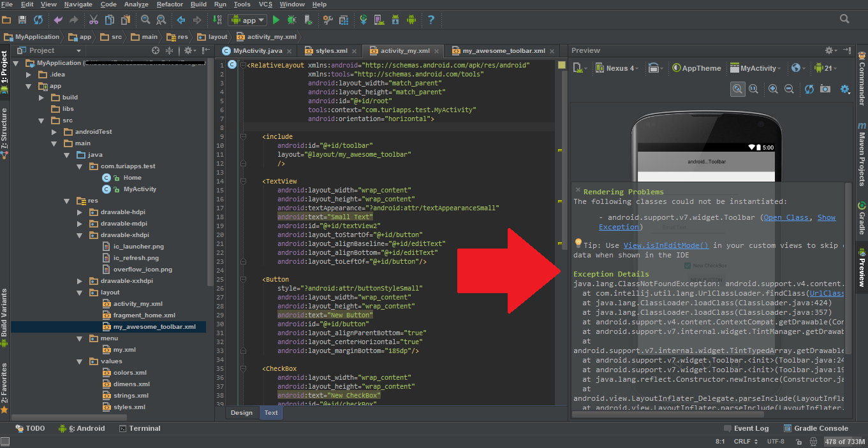Refresh the layout preview

click(809, 89)
